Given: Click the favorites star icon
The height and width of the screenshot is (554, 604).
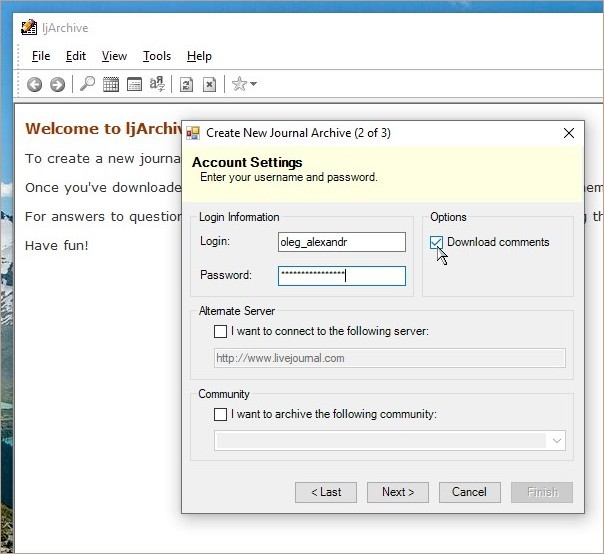Looking at the screenshot, I should (x=239, y=84).
